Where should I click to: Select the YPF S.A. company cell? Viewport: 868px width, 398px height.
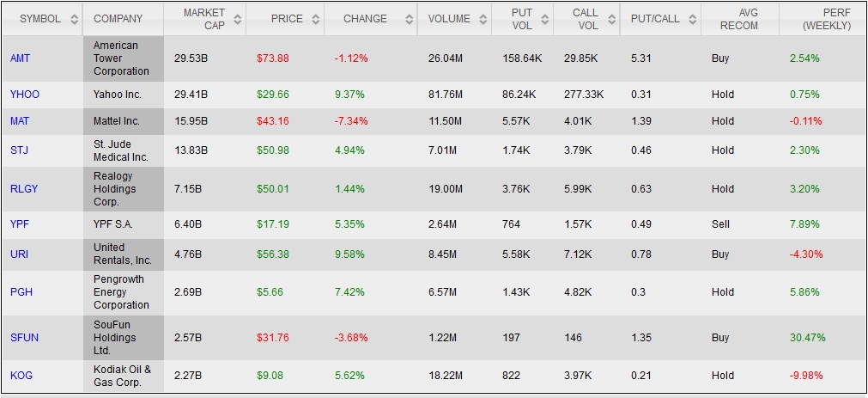point(124,224)
